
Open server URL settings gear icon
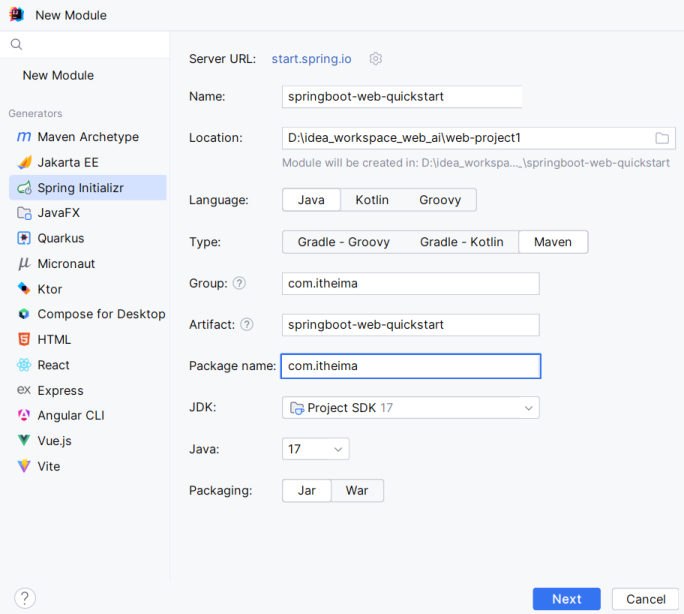pos(376,58)
